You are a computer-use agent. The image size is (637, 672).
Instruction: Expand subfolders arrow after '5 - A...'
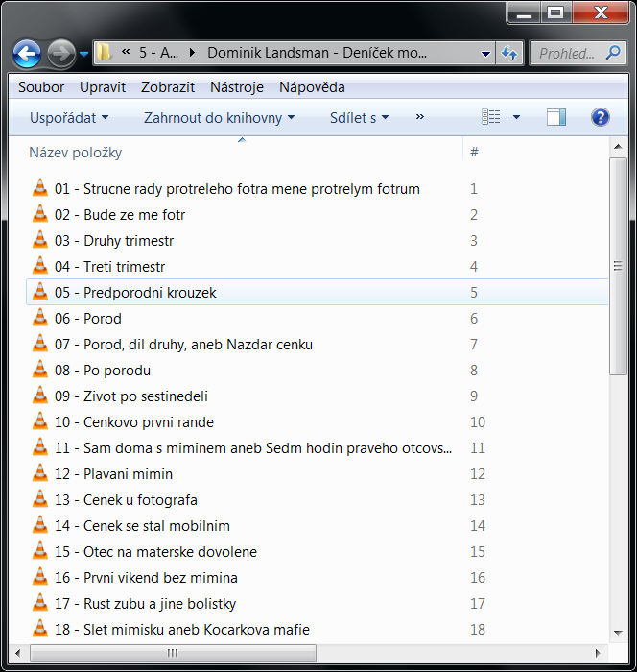(192, 53)
